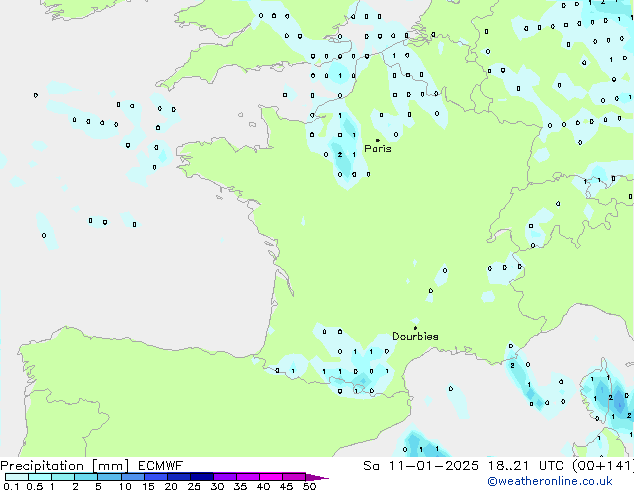Click the Paris city marker dot
The width and height of the screenshot is (634, 490).
pos(377,141)
